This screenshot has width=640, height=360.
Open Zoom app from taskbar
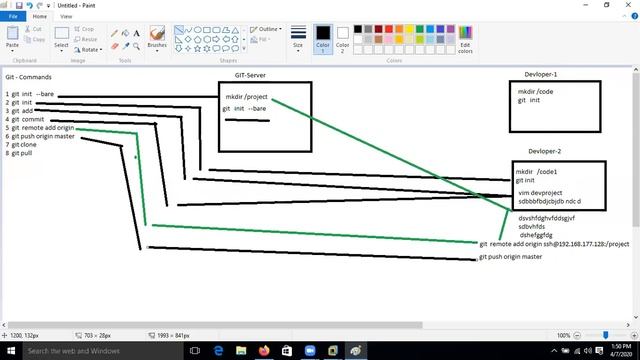click(x=310, y=351)
